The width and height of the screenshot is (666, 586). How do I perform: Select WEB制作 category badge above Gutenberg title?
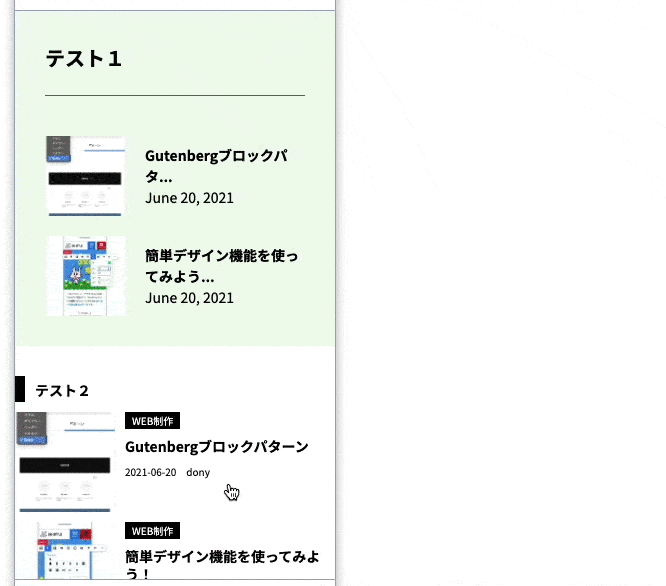[x=152, y=421]
